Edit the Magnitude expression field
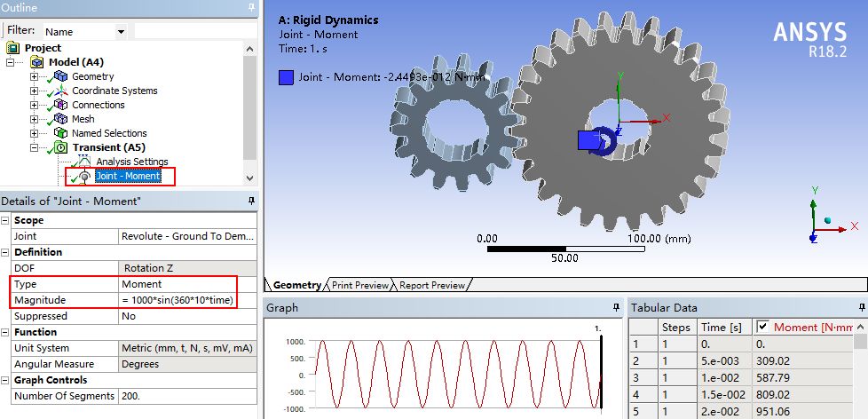This screenshot has height=419, width=868. tap(187, 300)
